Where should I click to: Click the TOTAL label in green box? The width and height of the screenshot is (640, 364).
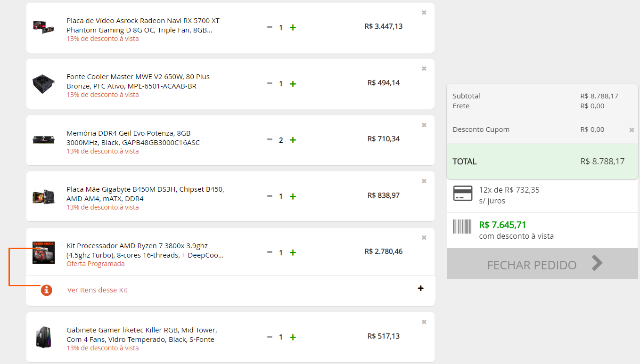[x=465, y=162]
